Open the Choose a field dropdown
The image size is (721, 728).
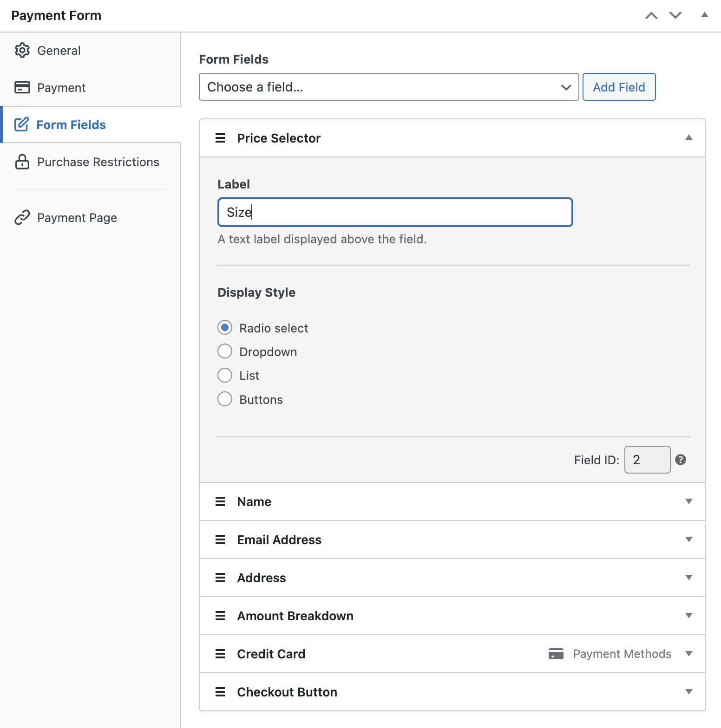[389, 87]
